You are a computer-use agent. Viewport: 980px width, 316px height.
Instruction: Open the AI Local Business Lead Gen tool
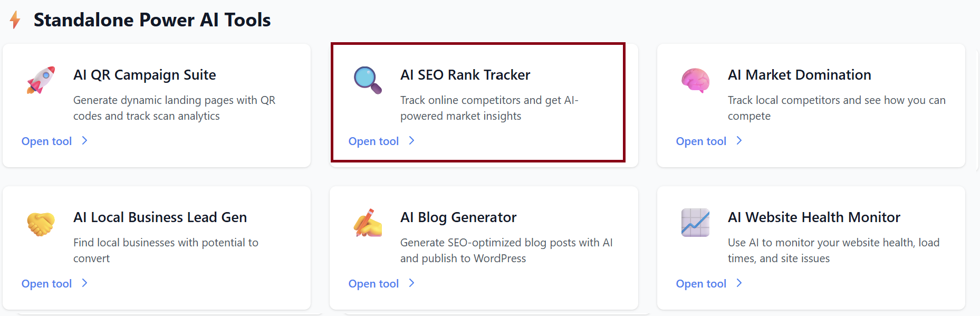click(47, 284)
